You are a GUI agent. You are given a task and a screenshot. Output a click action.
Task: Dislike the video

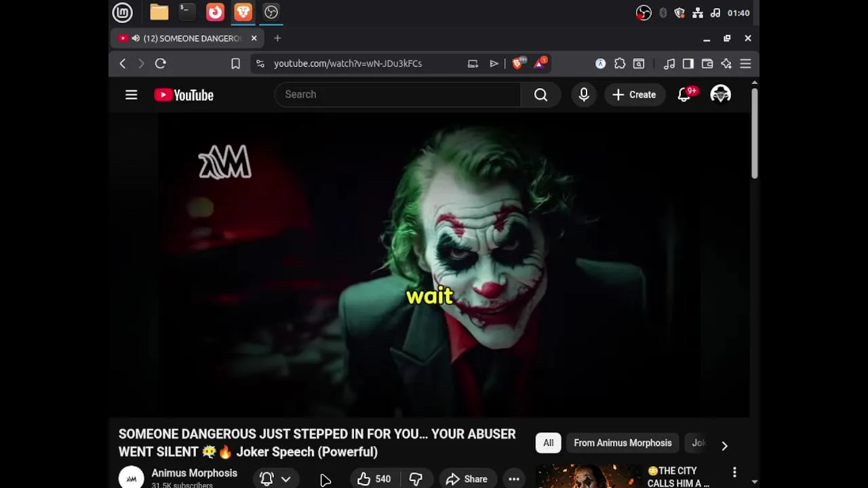point(416,479)
